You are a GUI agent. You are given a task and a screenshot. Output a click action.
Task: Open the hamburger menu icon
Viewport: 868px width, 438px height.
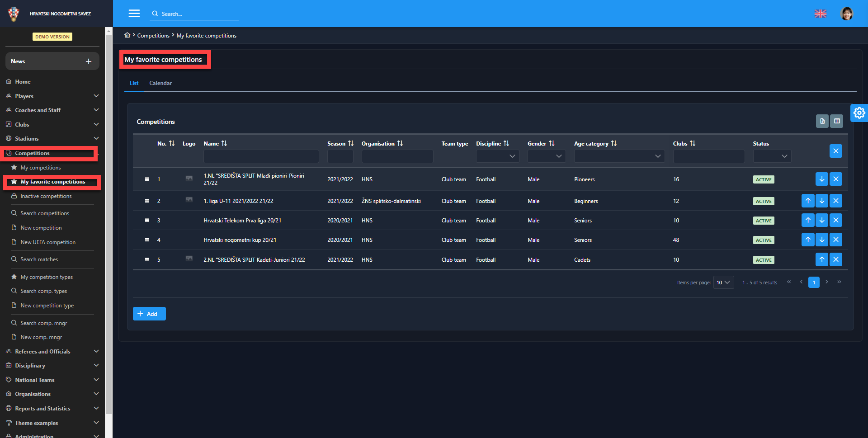coord(134,14)
